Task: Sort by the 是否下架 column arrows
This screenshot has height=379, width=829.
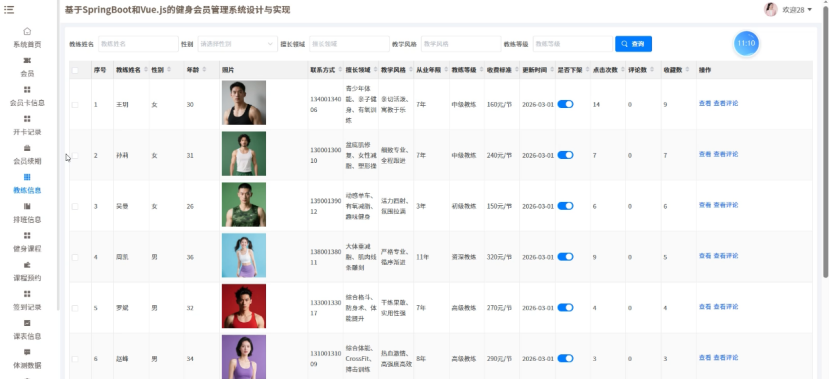Action: [x=586, y=70]
